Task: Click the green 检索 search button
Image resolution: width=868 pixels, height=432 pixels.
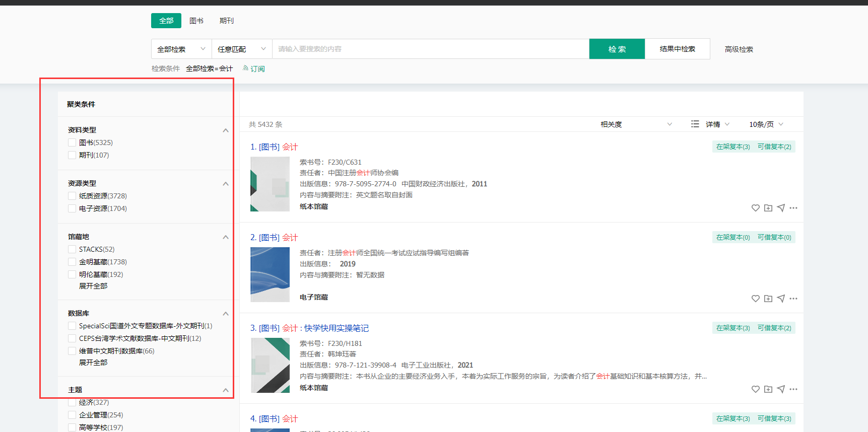Action: coord(617,49)
